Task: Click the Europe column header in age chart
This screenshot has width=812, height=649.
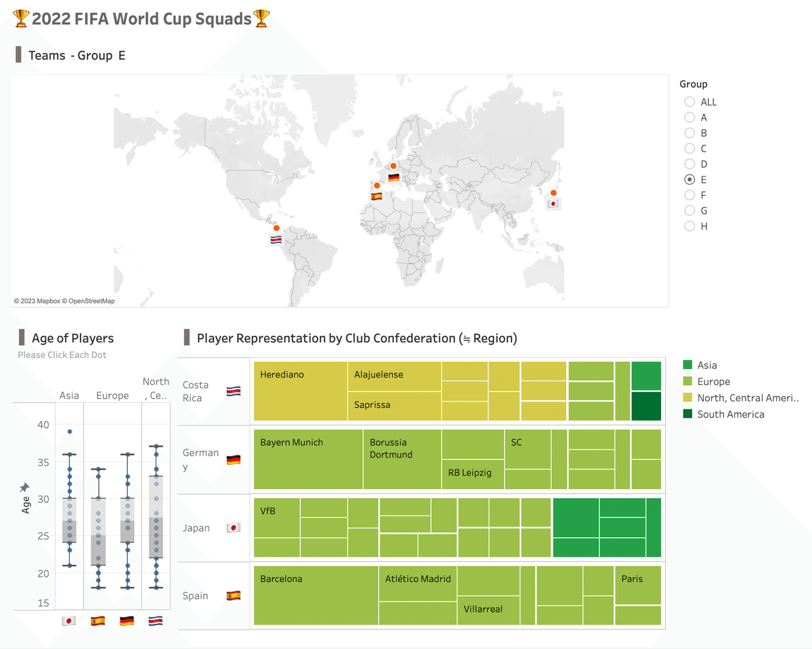Action: pos(112,395)
